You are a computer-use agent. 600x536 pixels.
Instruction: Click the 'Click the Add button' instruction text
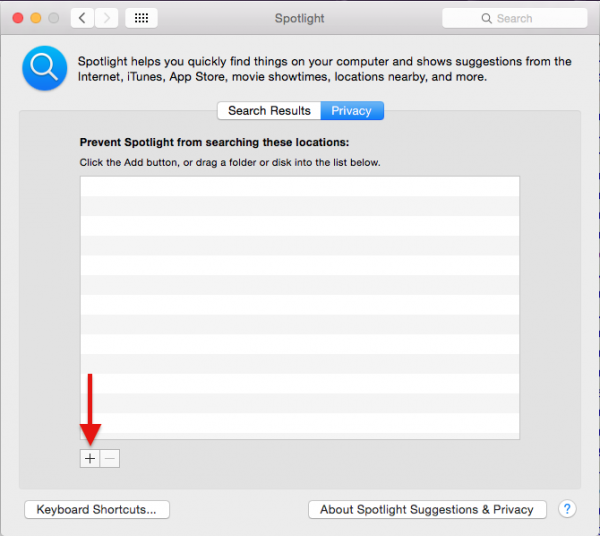(230, 162)
